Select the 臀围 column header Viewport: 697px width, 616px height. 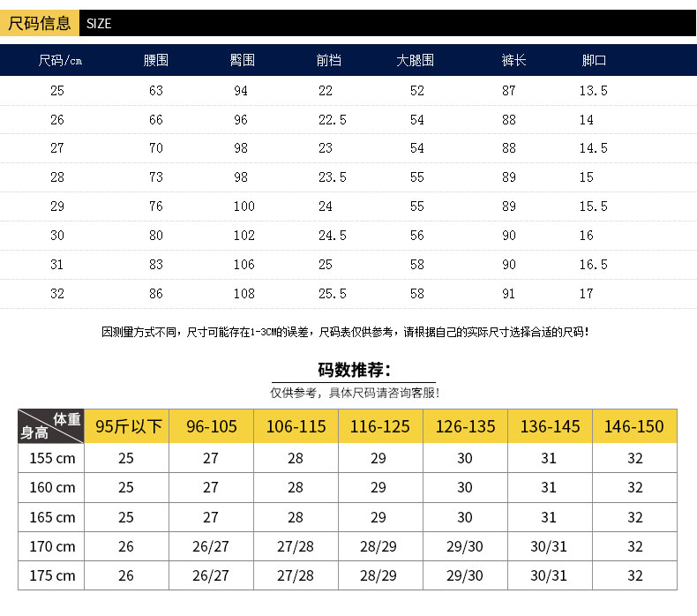(242, 60)
